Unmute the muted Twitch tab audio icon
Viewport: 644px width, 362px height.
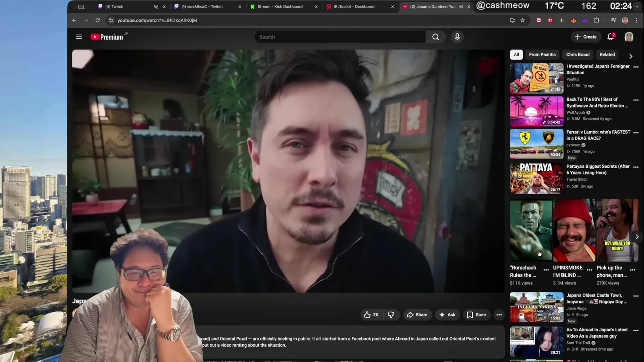(x=156, y=7)
